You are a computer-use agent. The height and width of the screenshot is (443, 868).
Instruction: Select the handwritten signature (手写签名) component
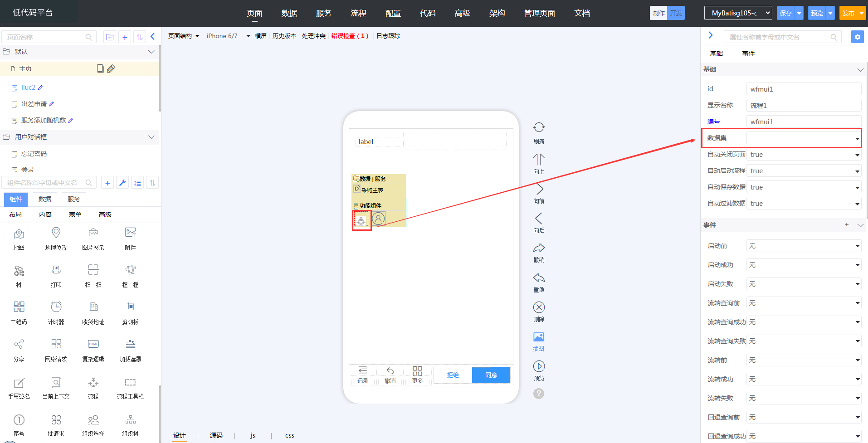19,383
